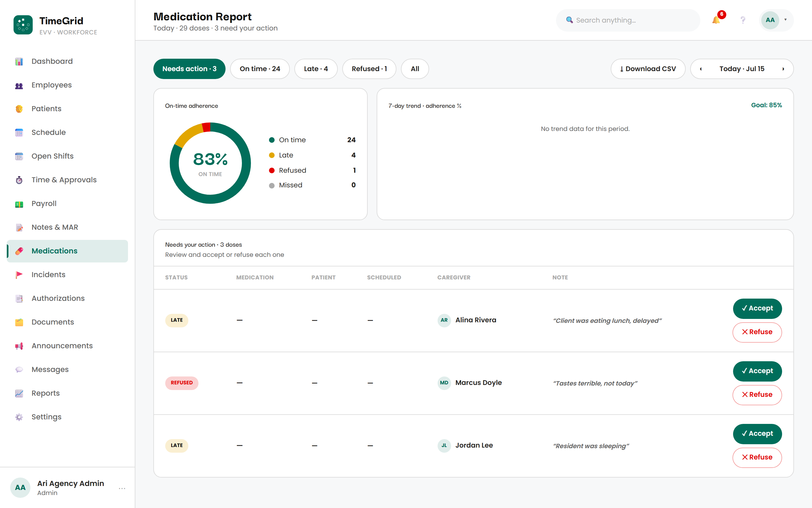The height and width of the screenshot is (508, 812).
Task: Open notifications bell with 6 badge
Action: [716, 20]
